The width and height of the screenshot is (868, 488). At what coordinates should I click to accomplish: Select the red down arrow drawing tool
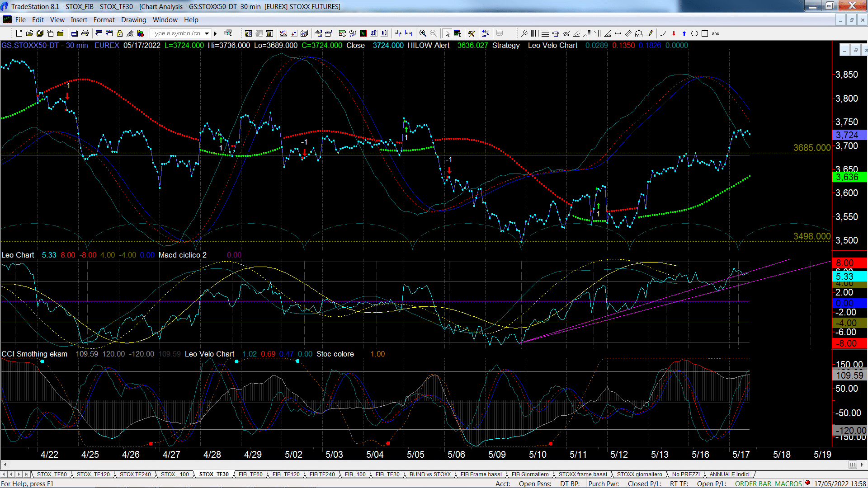click(674, 33)
